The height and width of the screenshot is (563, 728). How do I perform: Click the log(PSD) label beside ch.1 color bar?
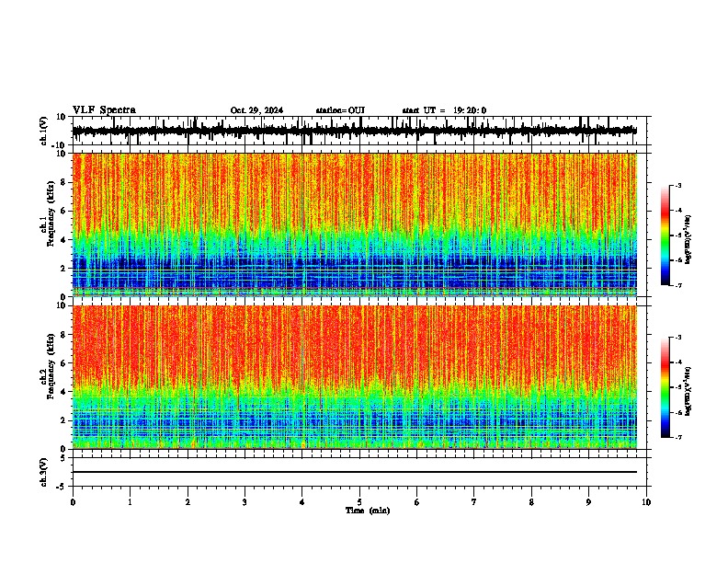(688, 240)
